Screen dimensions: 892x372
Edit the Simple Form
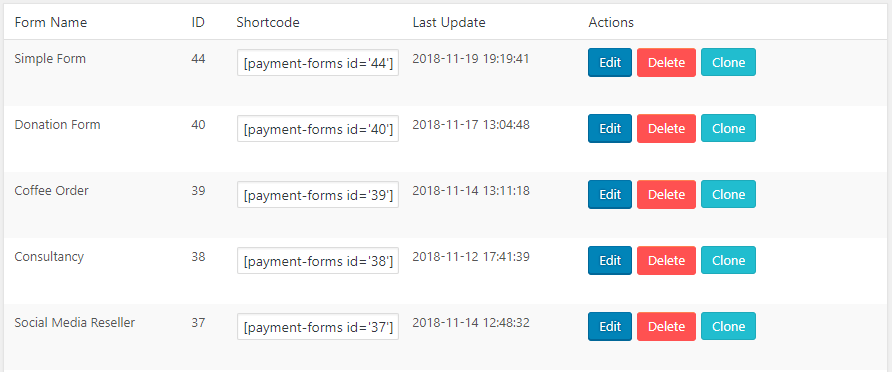coord(610,63)
